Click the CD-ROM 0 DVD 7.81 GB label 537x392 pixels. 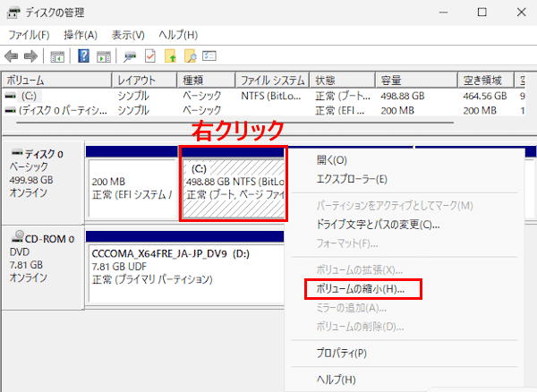click(43, 268)
